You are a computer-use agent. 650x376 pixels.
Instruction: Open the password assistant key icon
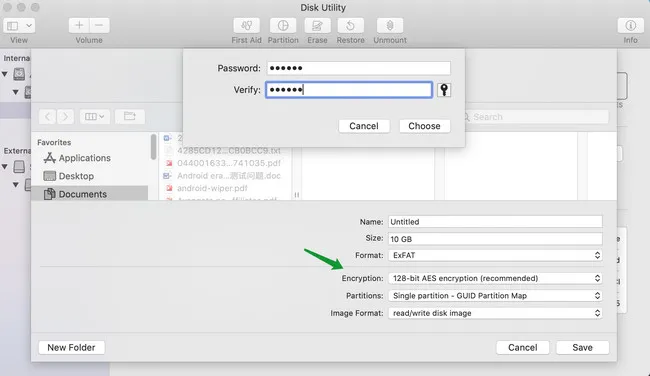coord(444,90)
